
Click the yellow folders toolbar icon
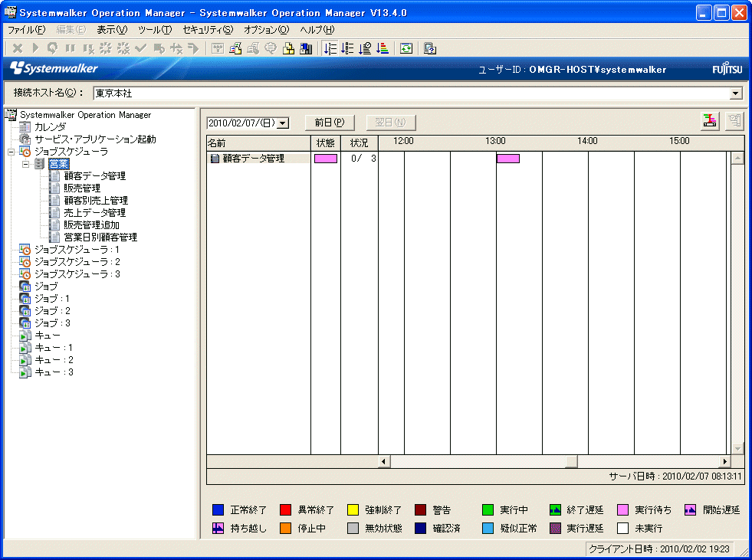click(288, 48)
